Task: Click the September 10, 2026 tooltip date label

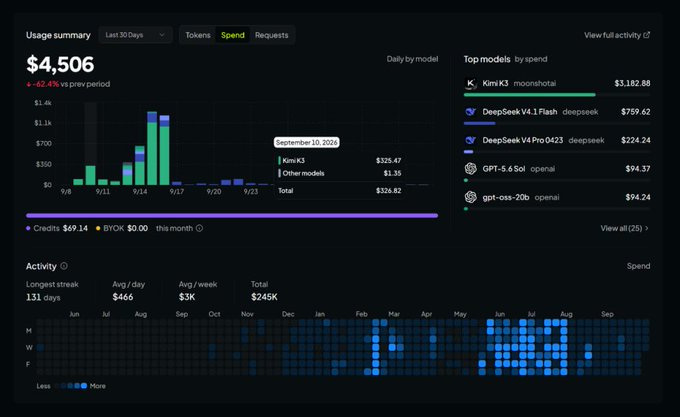Action: pyautogui.click(x=307, y=142)
